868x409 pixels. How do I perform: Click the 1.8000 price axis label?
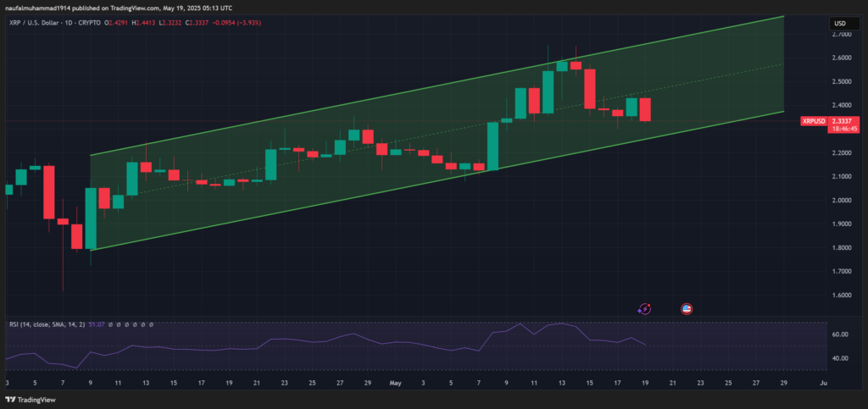click(842, 247)
